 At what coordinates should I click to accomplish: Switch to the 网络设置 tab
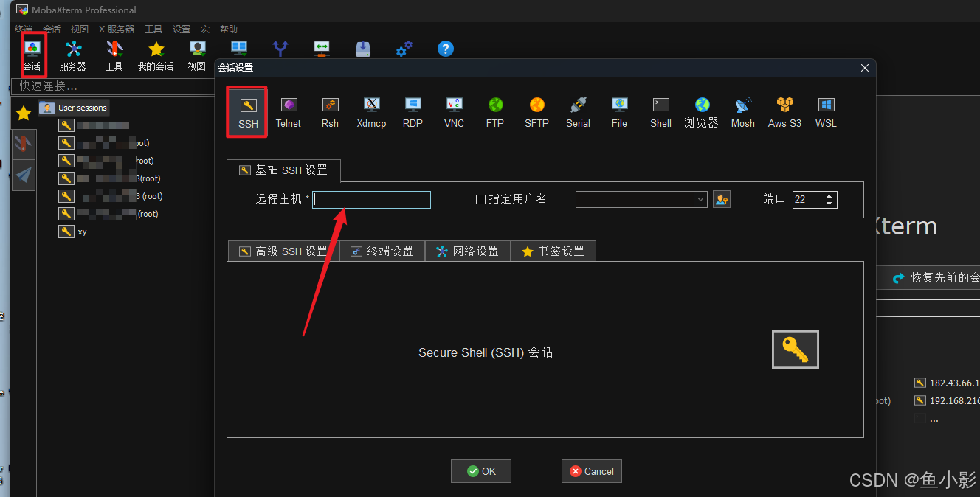click(x=468, y=251)
